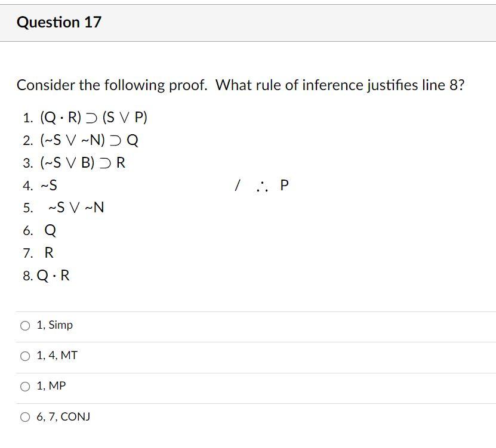
Task: Click the answer option labeled "6, 7, CONJ"
Action: point(63,416)
